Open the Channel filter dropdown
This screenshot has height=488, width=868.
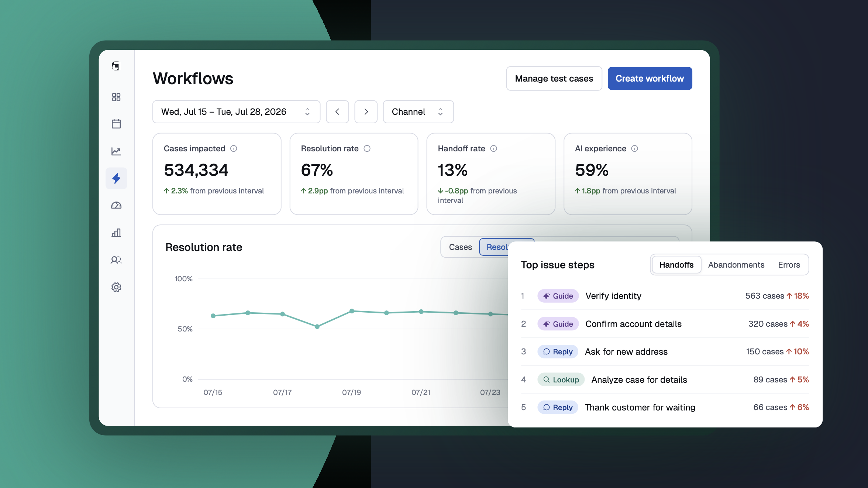click(x=418, y=111)
